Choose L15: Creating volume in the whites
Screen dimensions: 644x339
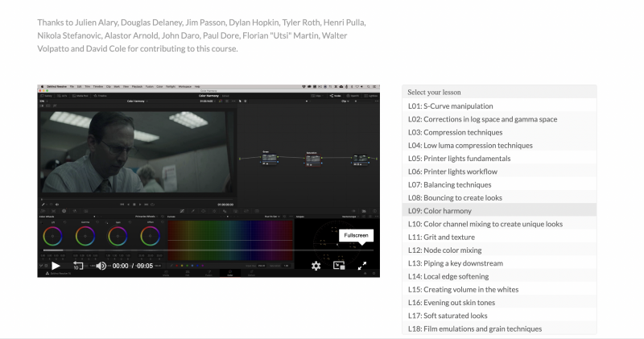[499, 290]
